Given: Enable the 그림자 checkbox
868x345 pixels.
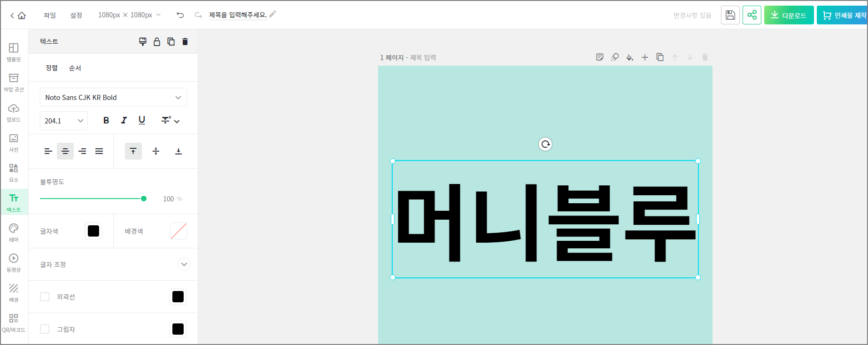Looking at the screenshot, I should coord(45,329).
